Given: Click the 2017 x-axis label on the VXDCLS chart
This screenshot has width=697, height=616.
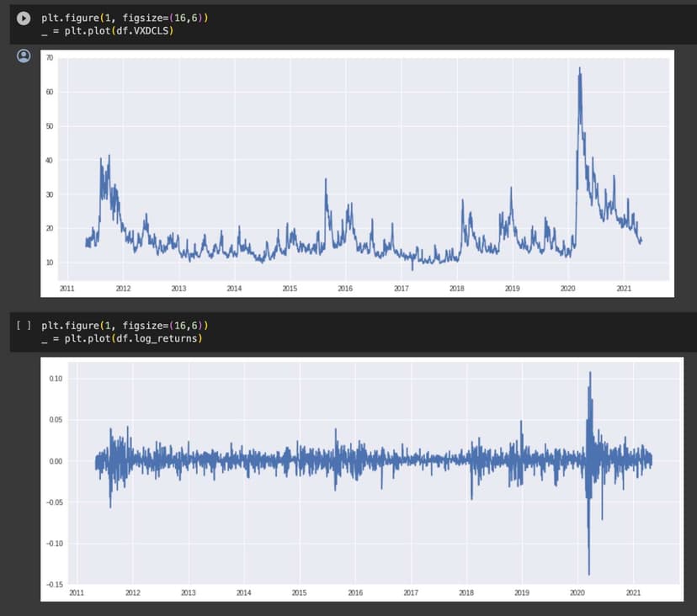Looking at the screenshot, I should pos(401,289).
